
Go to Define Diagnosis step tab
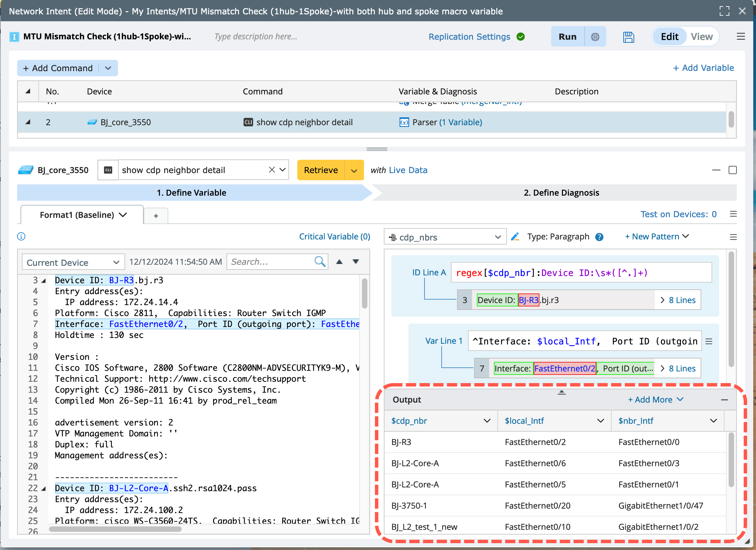click(x=561, y=193)
